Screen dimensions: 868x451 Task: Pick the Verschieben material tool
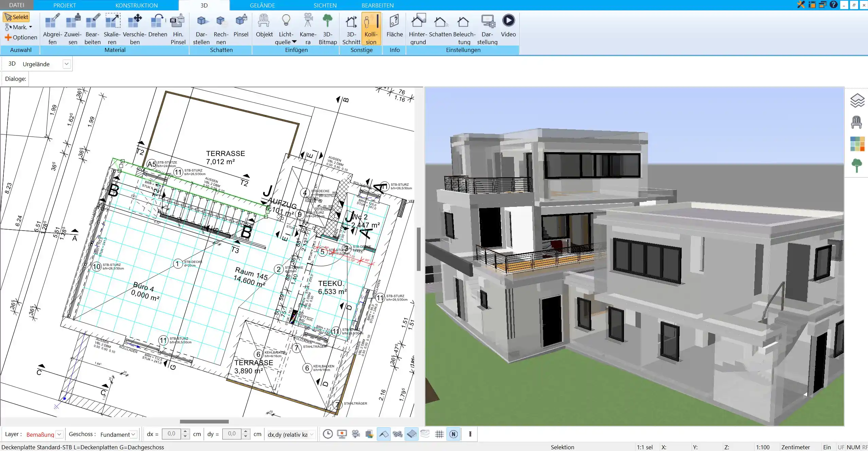click(x=134, y=29)
